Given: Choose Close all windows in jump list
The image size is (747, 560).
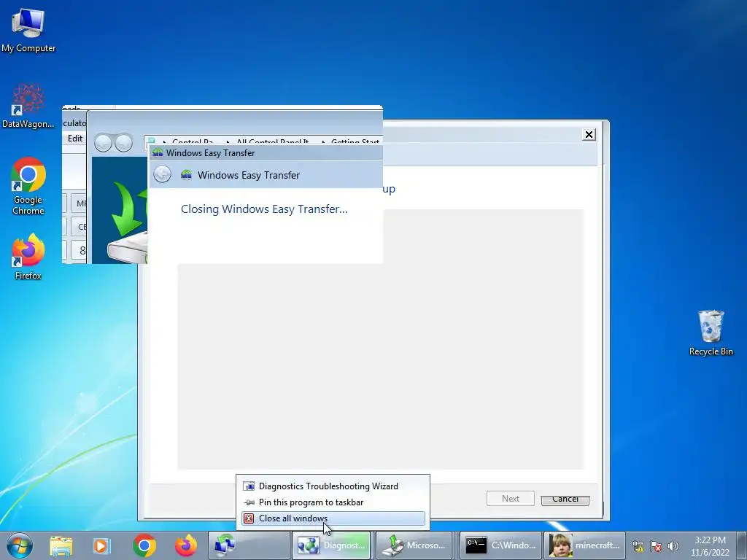Looking at the screenshot, I should (333, 518).
